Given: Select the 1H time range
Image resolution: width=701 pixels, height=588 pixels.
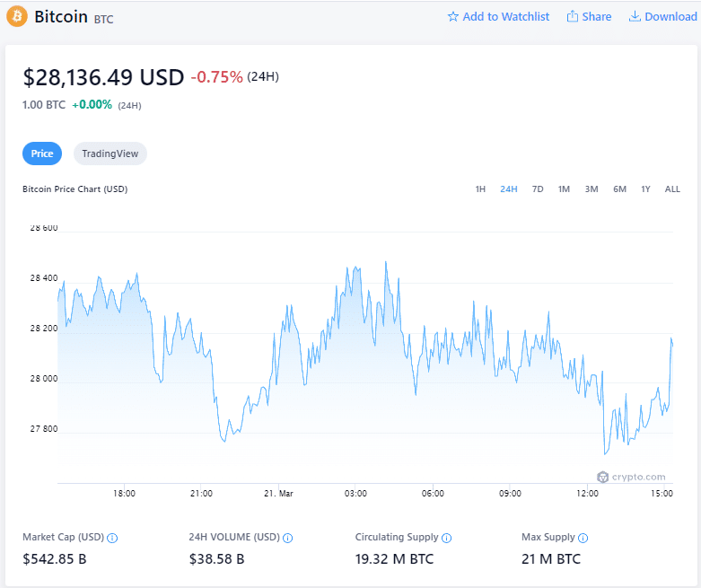Looking at the screenshot, I should pyautogui.click(x=480, y=189).
